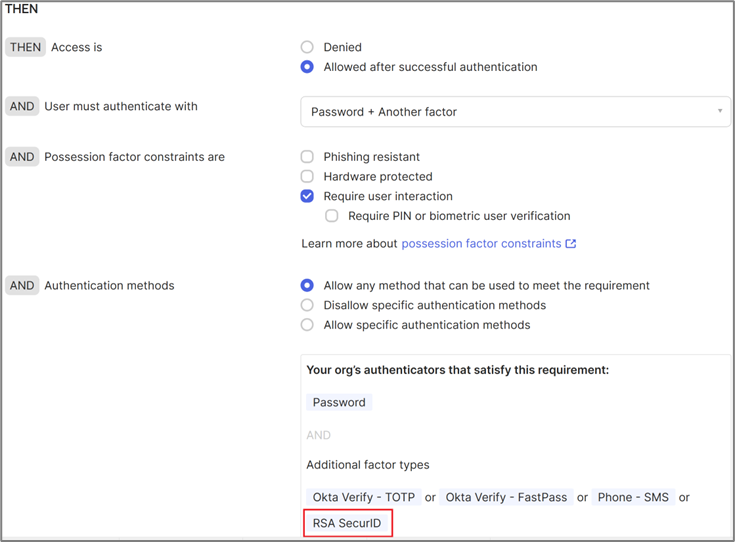Click the Password authenticator tag
This screenshot has height=542, width=735.
point(339,402)
